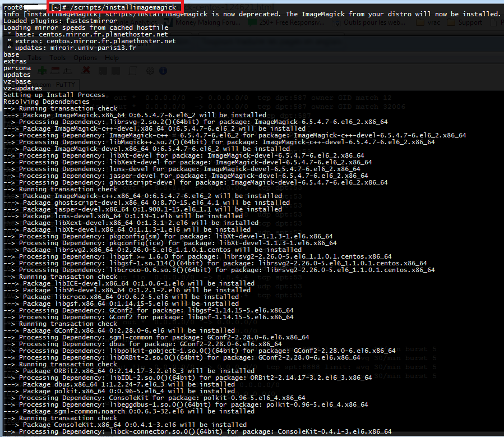Click the 'jasper-devel for package' dependency line
Viewport: 504px width, 437px height.
[186, 176]
